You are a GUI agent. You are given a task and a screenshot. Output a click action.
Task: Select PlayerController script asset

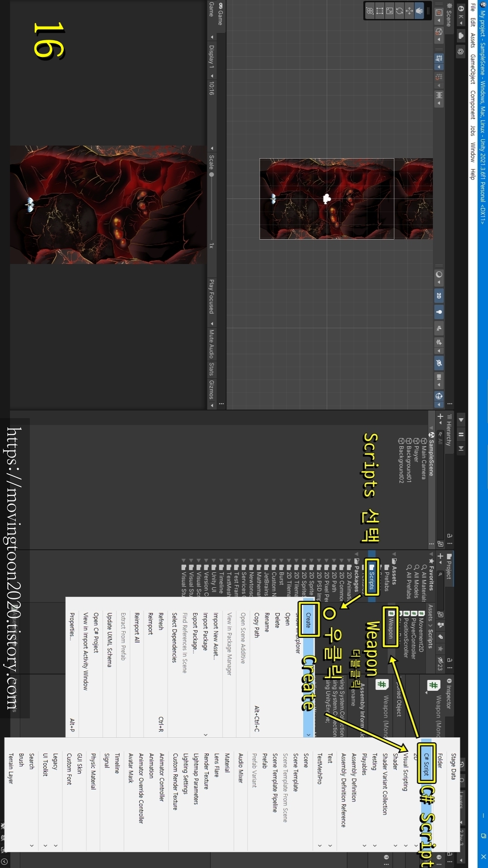(x=413, y=636)
